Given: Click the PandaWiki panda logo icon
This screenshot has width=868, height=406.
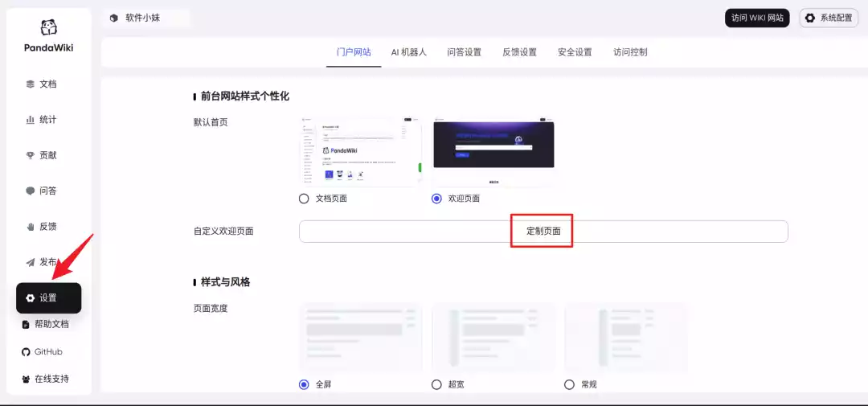Looking at the screenshot, I should [x=49, y=27].
